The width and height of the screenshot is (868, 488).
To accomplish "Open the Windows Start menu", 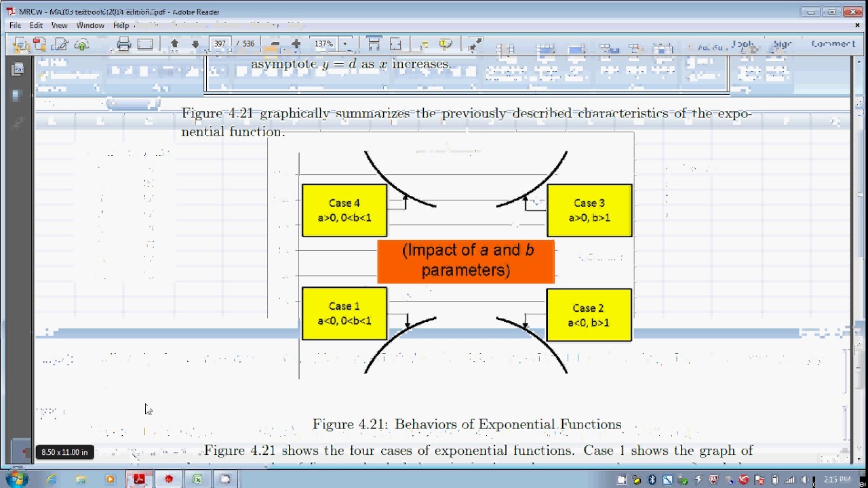I will pos(16,479).
